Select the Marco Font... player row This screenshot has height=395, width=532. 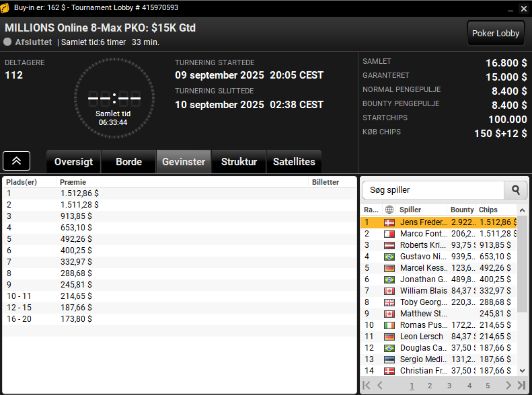coord(439,234)
